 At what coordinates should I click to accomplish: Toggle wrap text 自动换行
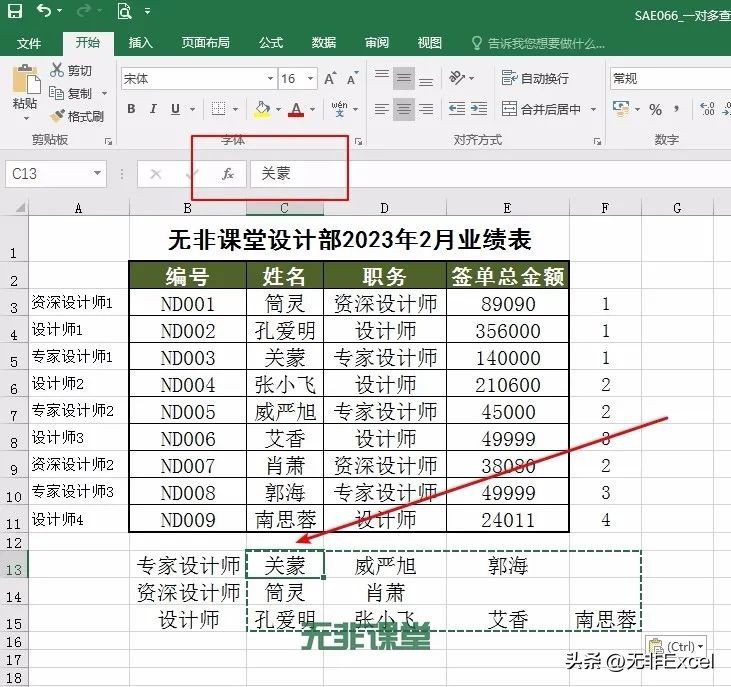pyautogui.click(x=535, y=78)
